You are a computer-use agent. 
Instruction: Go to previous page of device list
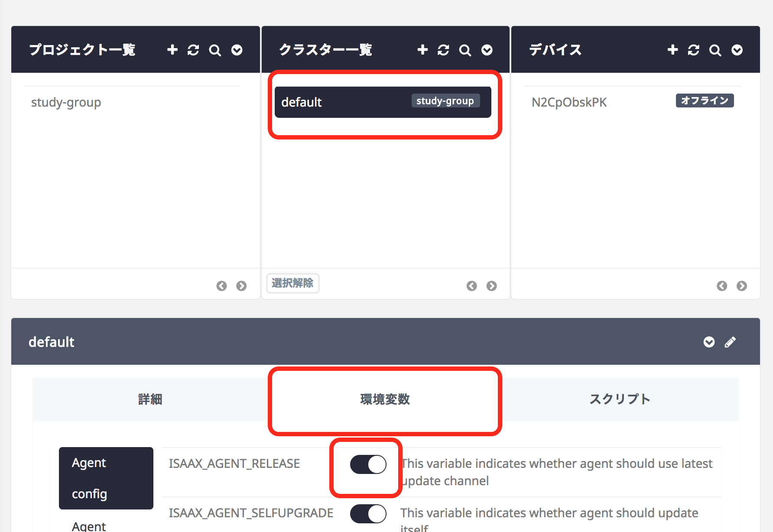pos(722,286)
